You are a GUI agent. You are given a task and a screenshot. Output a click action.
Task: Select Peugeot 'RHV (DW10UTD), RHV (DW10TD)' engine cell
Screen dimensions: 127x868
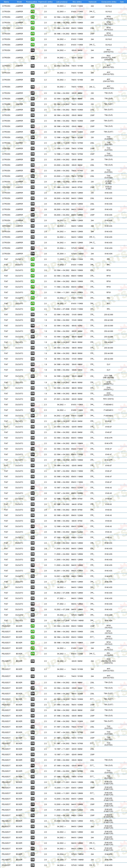pyautogui.click(x=108, y=661)
